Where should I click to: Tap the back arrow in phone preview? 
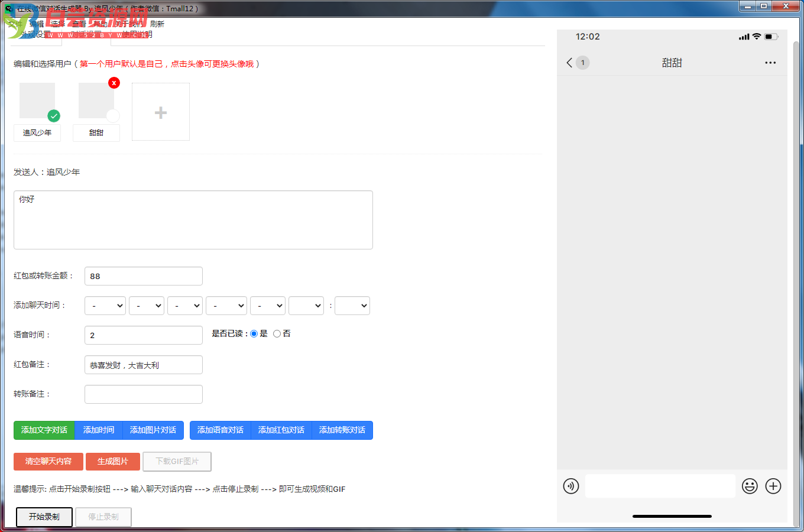tap(569, 63)
